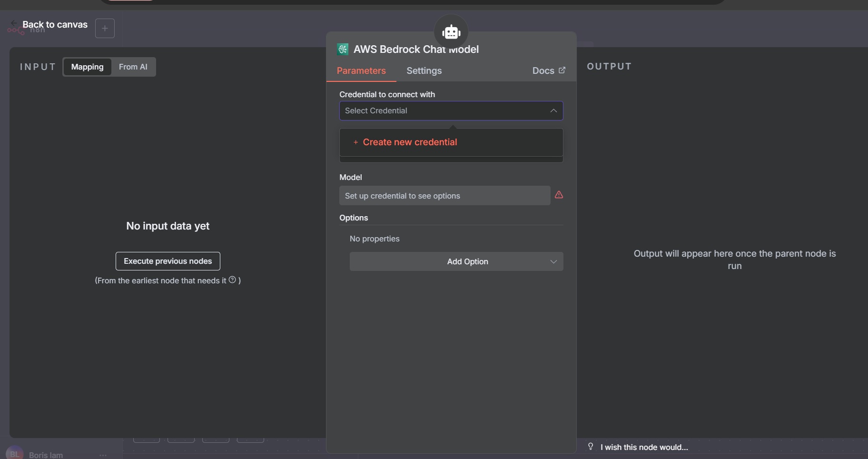Switch to Mapping input mode
The image size is (868, 459).
tap(88, 67)
